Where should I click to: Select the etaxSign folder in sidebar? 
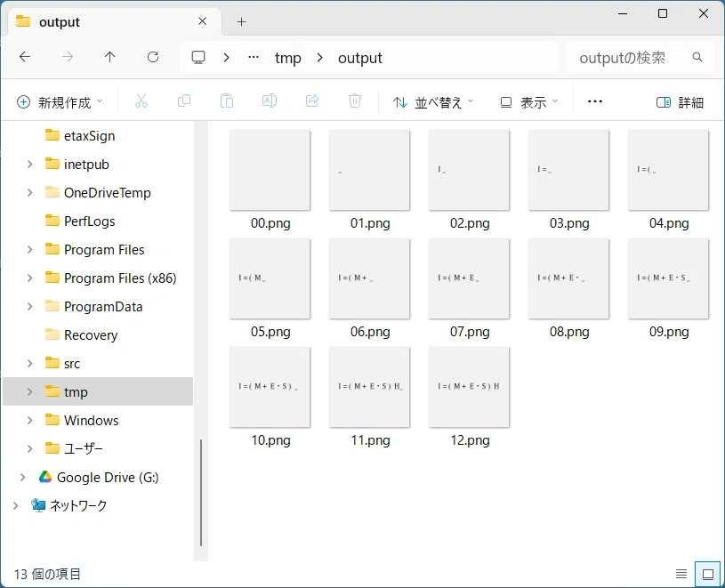point(89,136)
